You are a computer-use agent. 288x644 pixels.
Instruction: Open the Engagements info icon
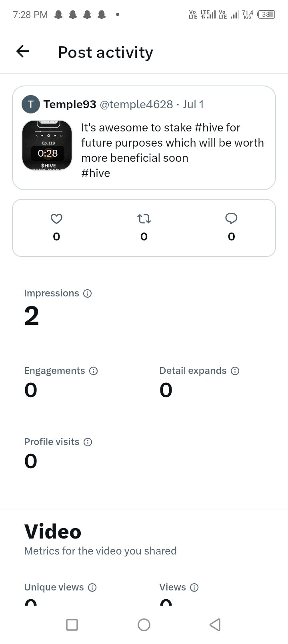coord(93,371)
